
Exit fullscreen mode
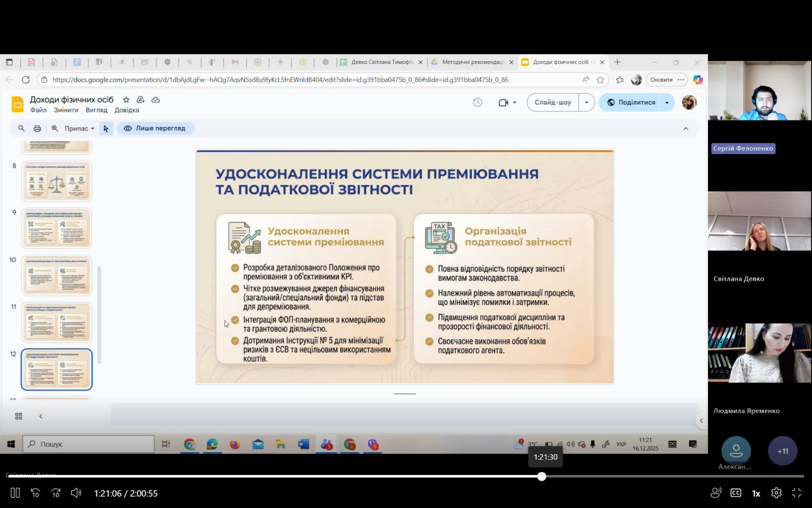click(x=797, y=493)
